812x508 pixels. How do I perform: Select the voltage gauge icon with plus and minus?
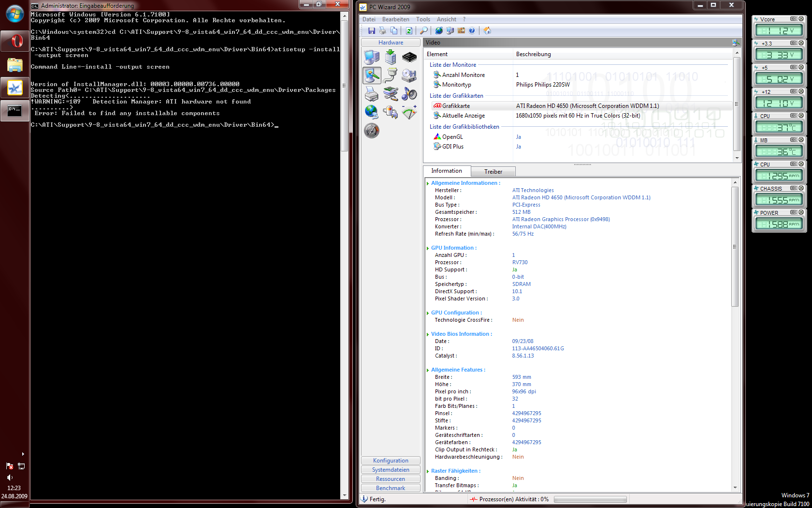409,112
